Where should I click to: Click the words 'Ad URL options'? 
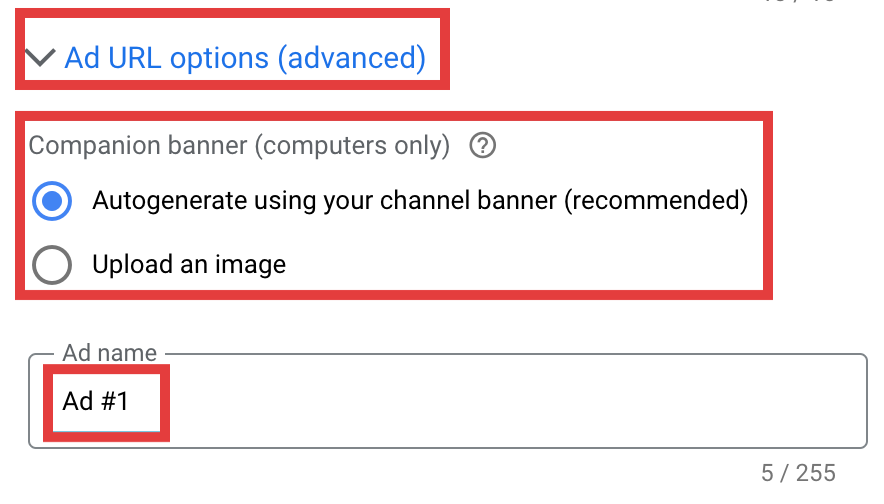pyautogui.click(x=167, y=58)
